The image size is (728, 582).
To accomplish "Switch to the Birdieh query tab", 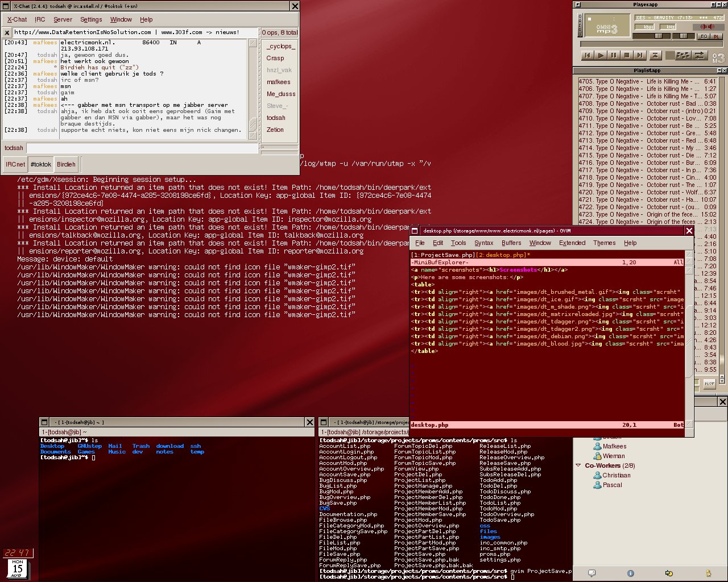I will [66, 164].
